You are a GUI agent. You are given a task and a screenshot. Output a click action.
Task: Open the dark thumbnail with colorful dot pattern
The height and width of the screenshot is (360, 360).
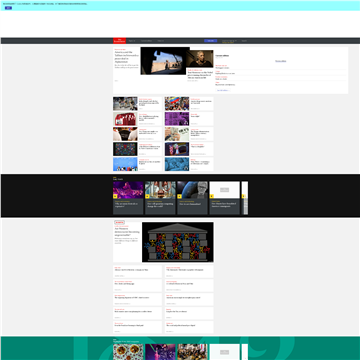point(125,149)
